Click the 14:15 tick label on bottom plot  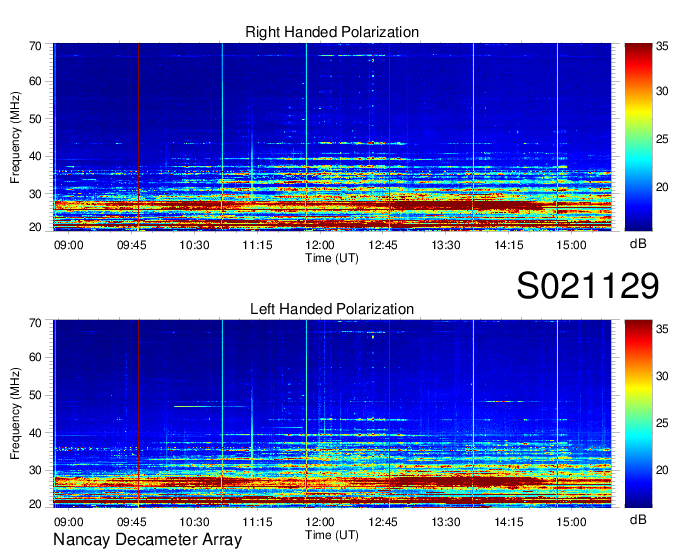509,522
